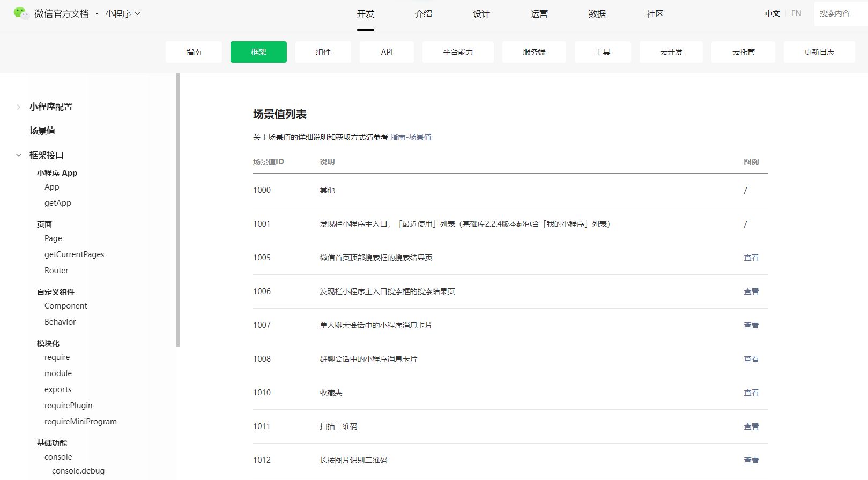Open getCurrentPages in the sidebar

(x=75, y=254)
